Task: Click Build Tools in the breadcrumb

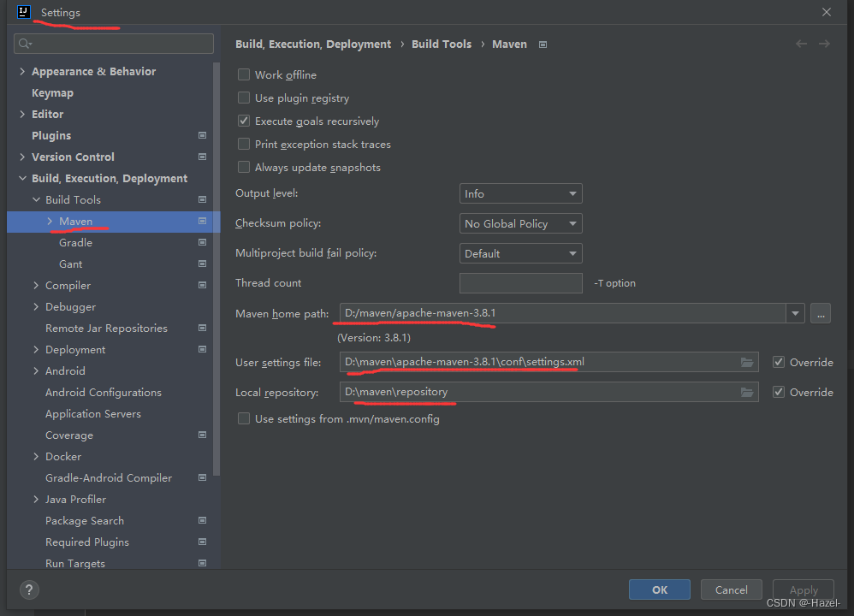Action: tap(442, 44)
